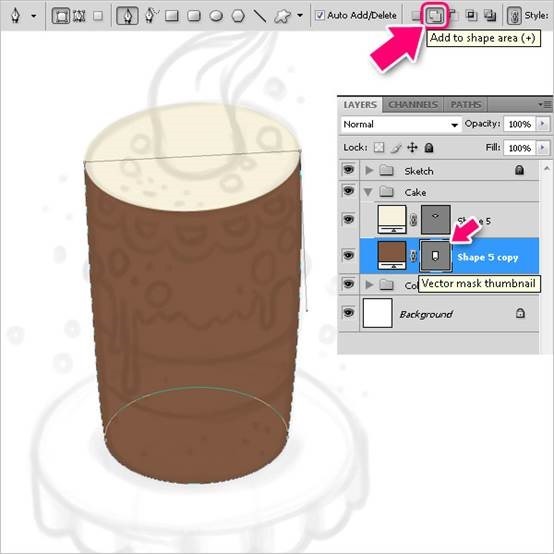Click the Background layer thumbnail
The height and width of the screenshot is (554, 554).
tap(378, 313)
